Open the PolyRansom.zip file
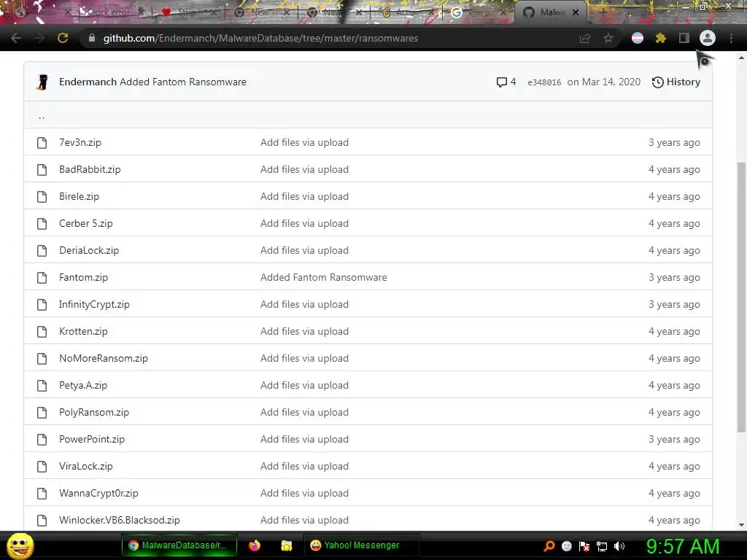 [x=94, y=413]
